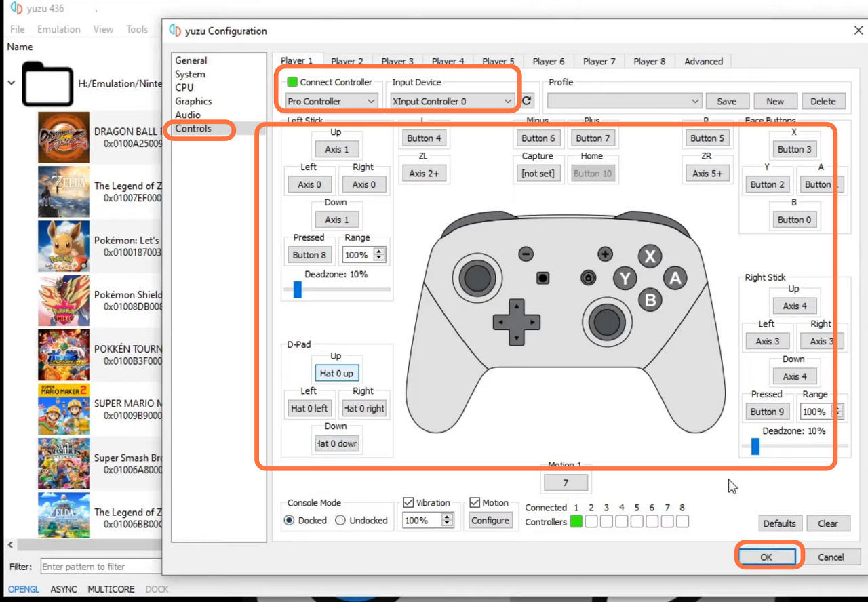Image resolution: width=868 pixels, height=602 pixels.
Task: Click the X button on controller image
Action: tap(650, 256)
